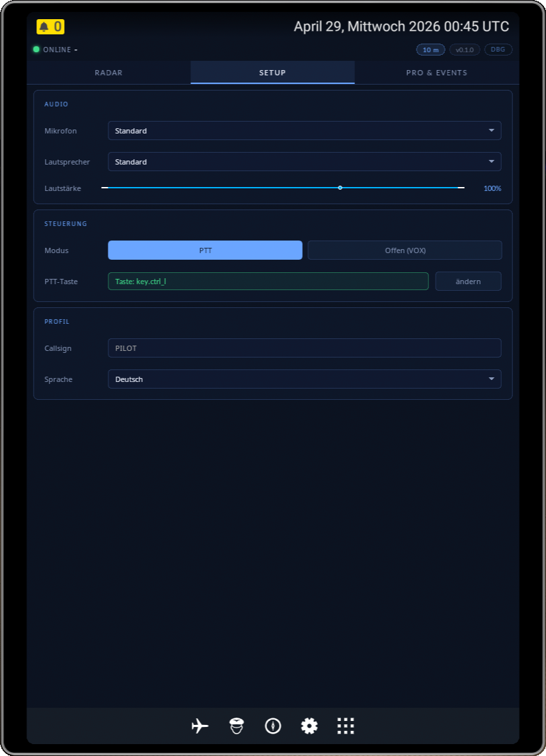Expand the Mikrofon dropdown
Viewport: 546px width, 756px height.
304,131
